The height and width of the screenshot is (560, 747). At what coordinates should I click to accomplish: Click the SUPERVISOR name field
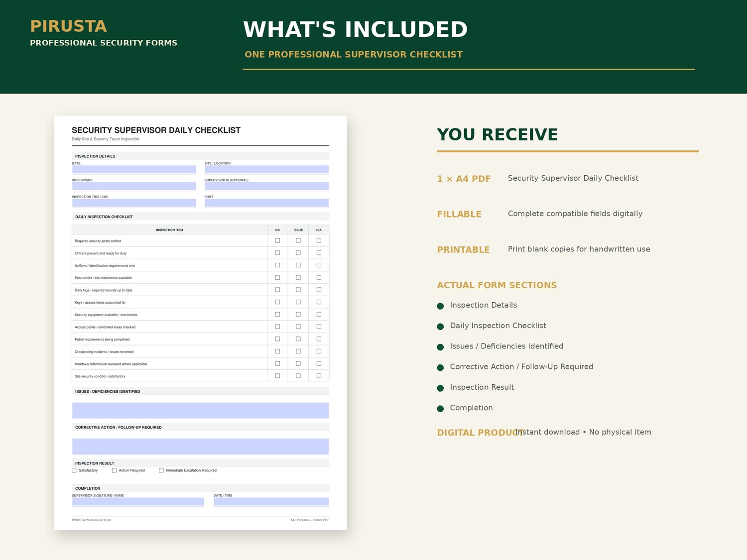click(x=134, y=186)
